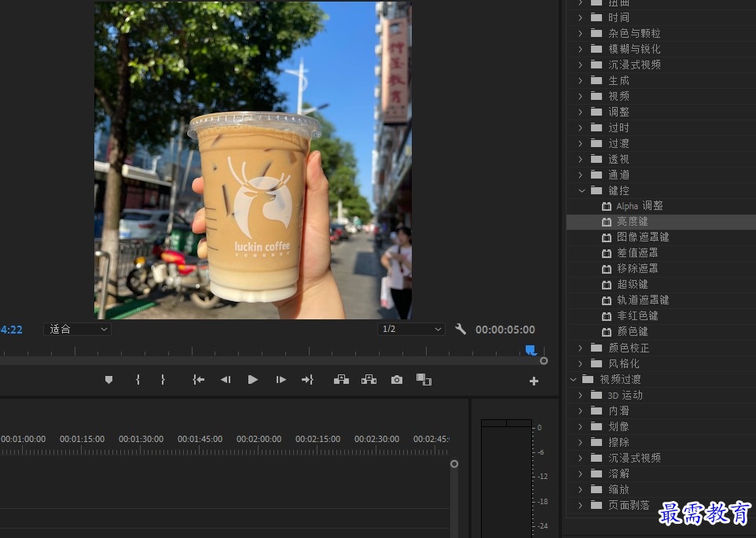Screen dimensions: 756x538
Task: Export frame with camera icon
Action: [397, 380]
